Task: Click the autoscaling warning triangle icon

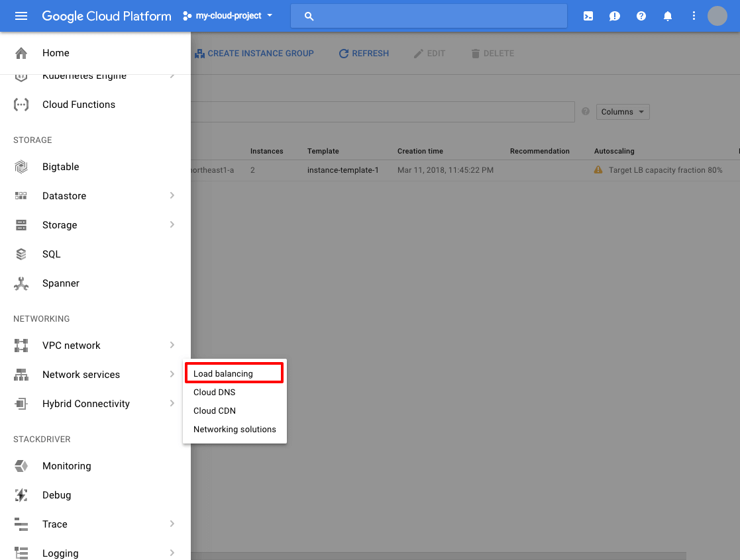Action: tap(598, 169)
